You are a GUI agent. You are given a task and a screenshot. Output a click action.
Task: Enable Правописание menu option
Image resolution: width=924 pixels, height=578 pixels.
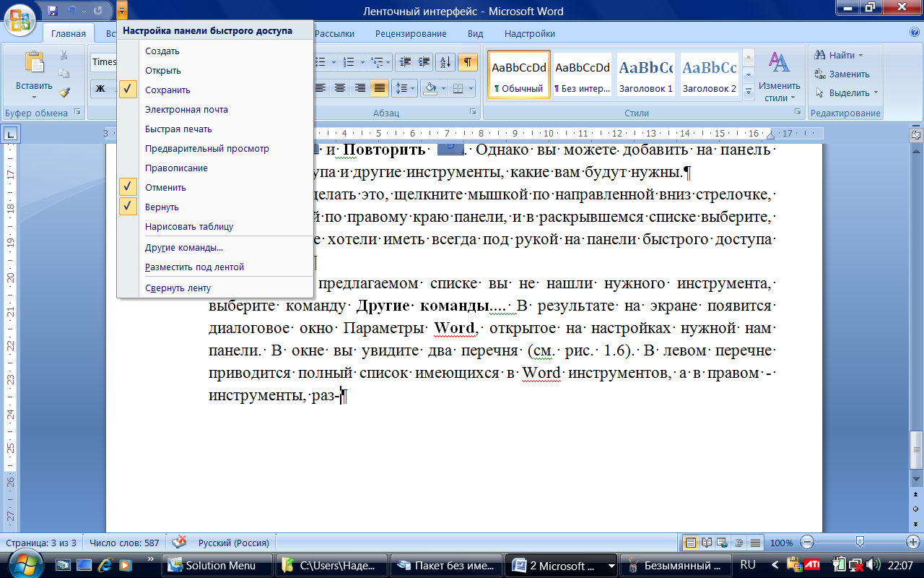click(x=215, y=168)
